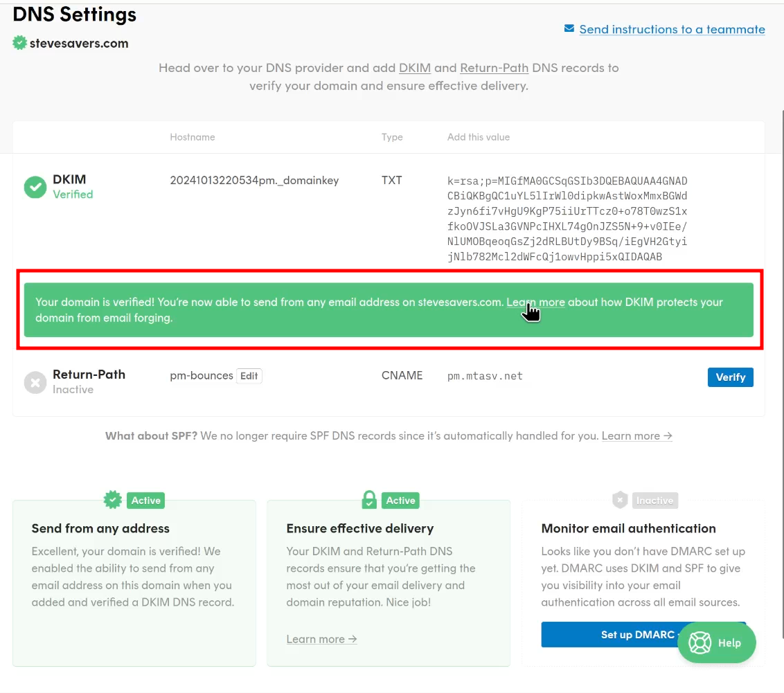Image resolution: width=784 pixels, height=693 pixels.
Task: Click the What about SPF? text
Action: (x=151, y=436)
